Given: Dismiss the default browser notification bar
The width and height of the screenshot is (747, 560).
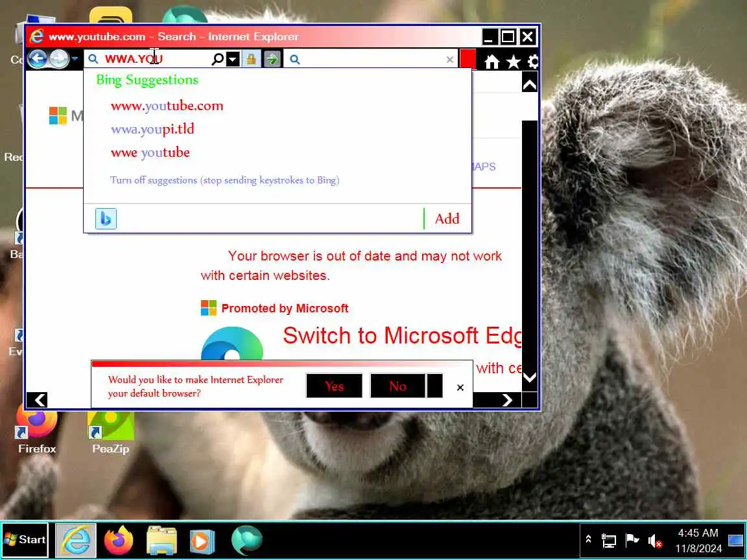Looking at the screenshot, I should coord(460,388).
